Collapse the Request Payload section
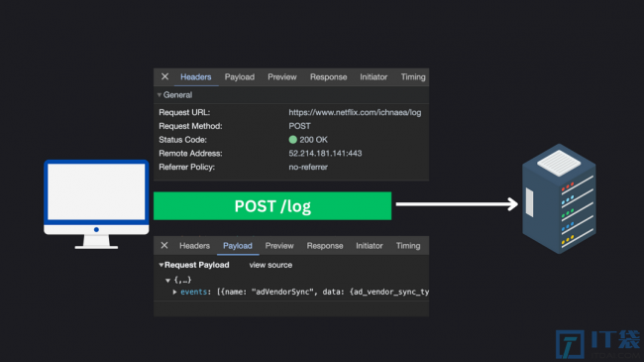644x362 pixels. 161,265
